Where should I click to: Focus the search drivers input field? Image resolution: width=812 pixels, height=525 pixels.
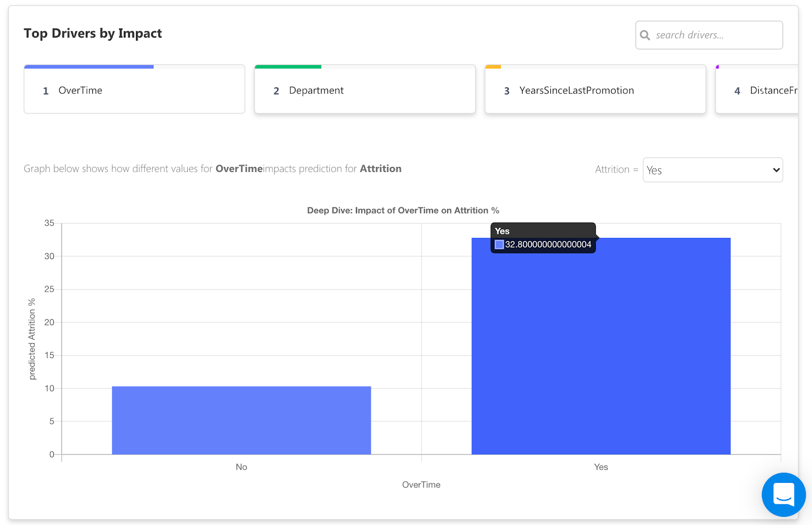716,35
